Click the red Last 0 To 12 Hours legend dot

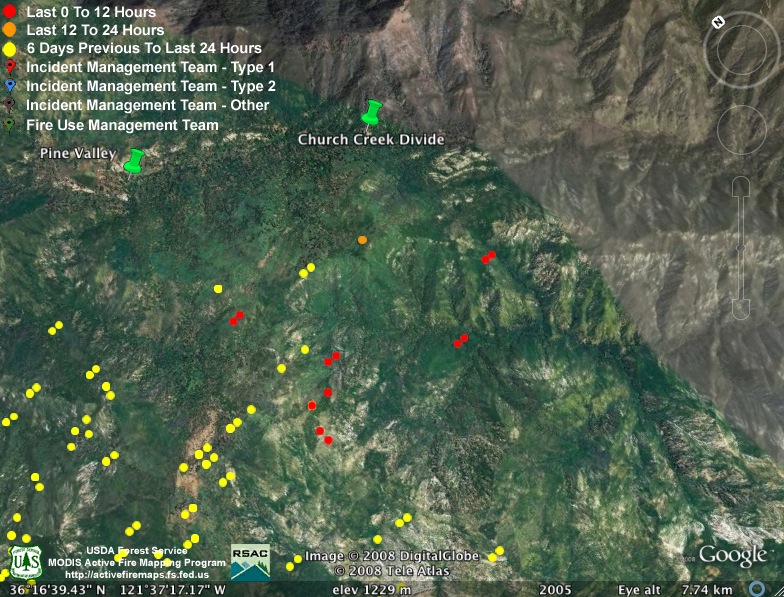(10, 12)
